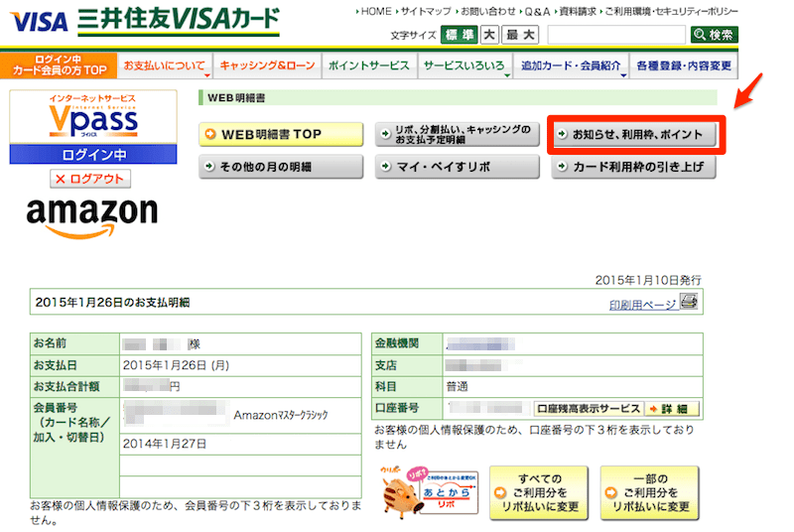Open the 各種登録・内容変更 menu tab
The height and width of the screenshot is (532, 794).
[684, 66]
